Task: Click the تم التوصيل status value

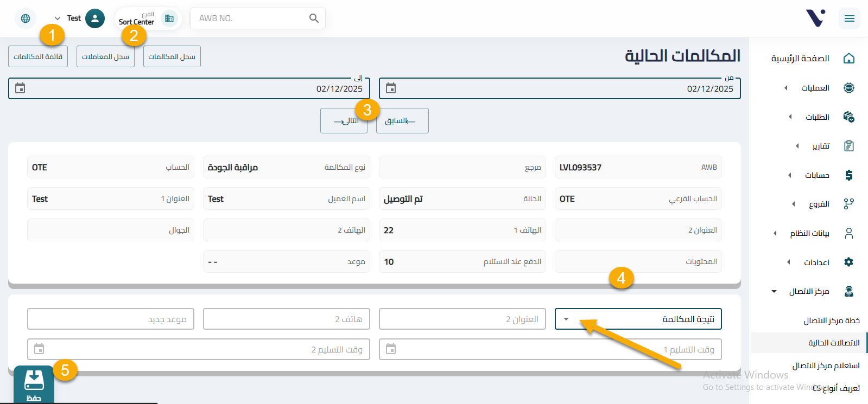Action: pos(403,199)
